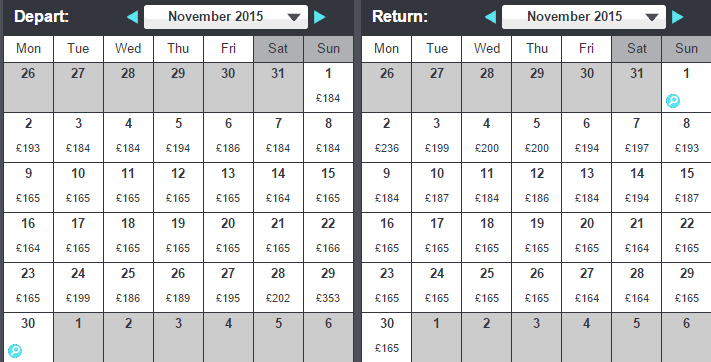Click search icon on Depart November 30

(x=15, y=351)
